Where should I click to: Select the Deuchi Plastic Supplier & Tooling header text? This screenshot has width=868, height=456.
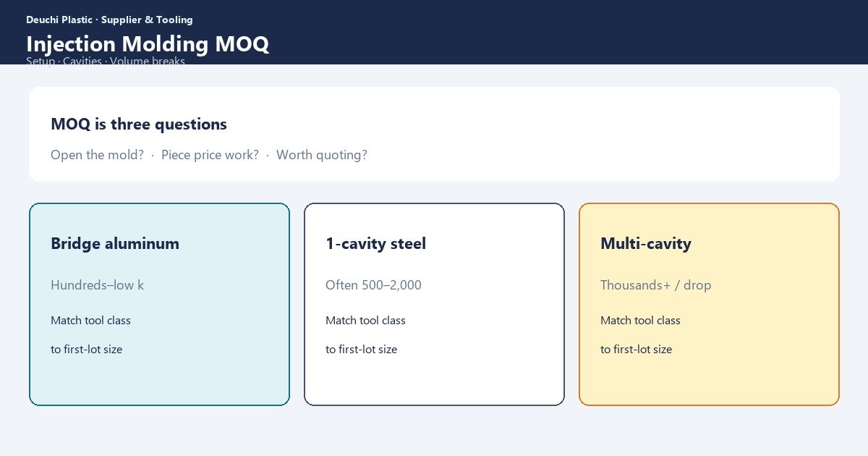click(x=109, y=20)
